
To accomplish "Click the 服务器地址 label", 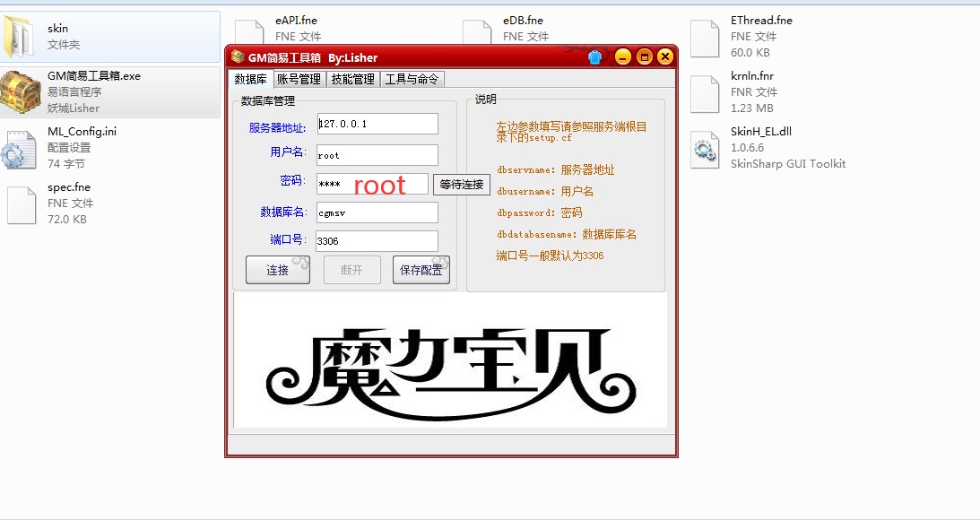I will [277, 127].
